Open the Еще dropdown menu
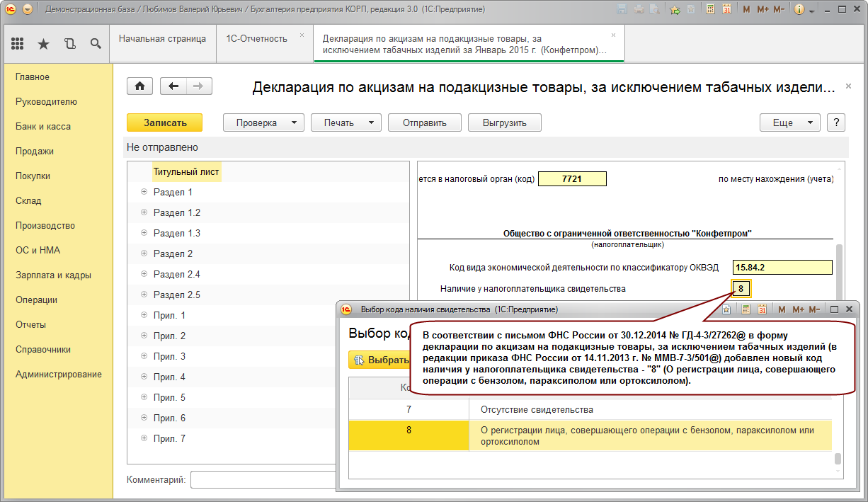 (790, 122)
